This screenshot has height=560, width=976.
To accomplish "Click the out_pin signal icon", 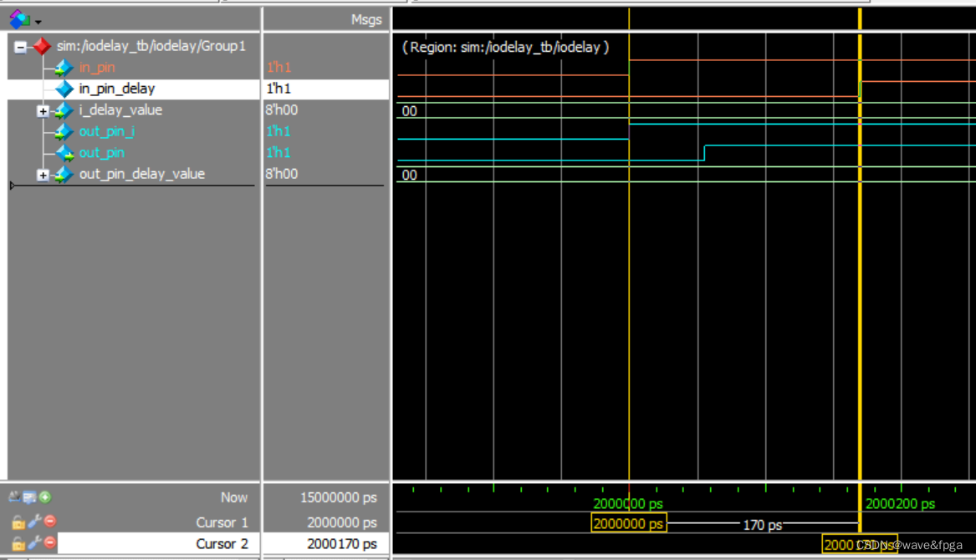I will (64, 152).
